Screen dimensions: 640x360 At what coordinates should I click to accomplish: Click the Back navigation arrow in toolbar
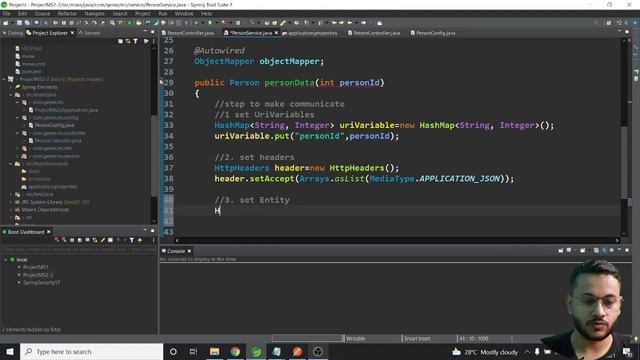(350, 23)
